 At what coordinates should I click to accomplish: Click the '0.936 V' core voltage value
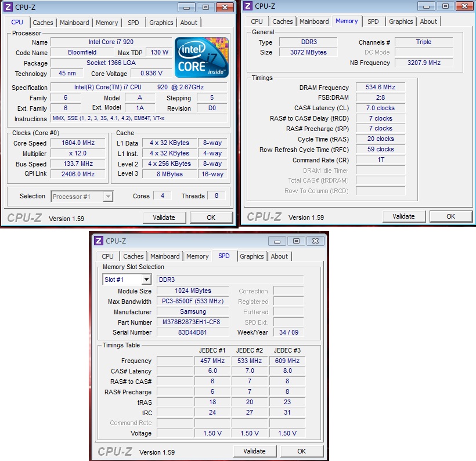[x=151, y=73]
